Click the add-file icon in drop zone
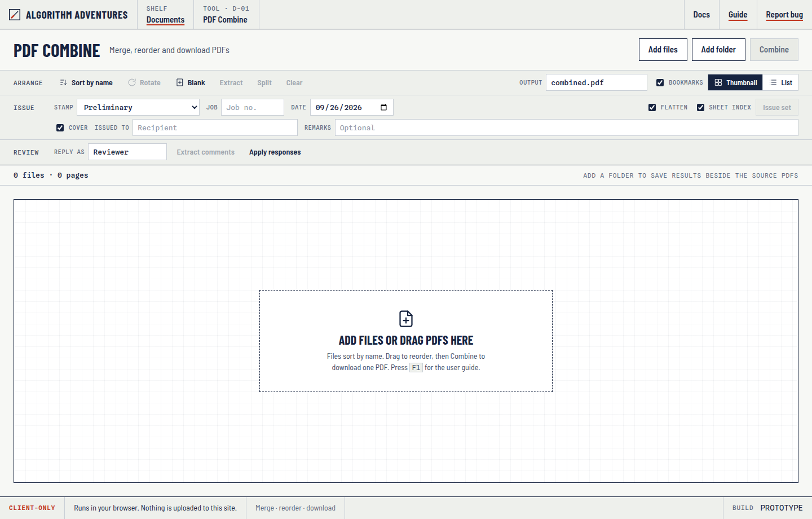This screenshot has width=812, height=519. pos(406,319)
